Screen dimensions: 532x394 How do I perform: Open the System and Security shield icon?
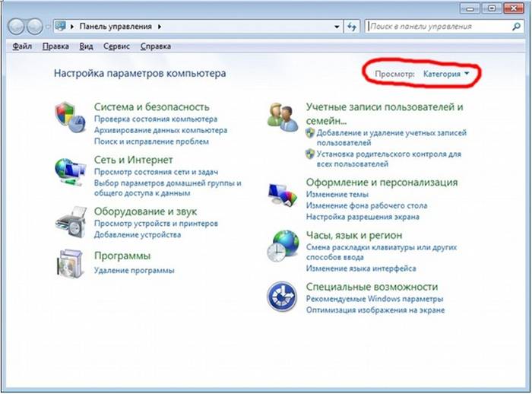[70, 118]
